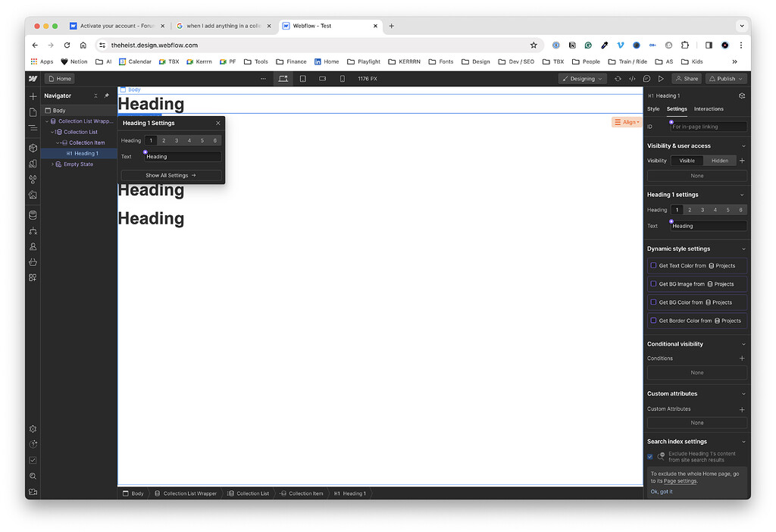
Task: Open the Designing mode dropdown
Action: tap(582, 78)
